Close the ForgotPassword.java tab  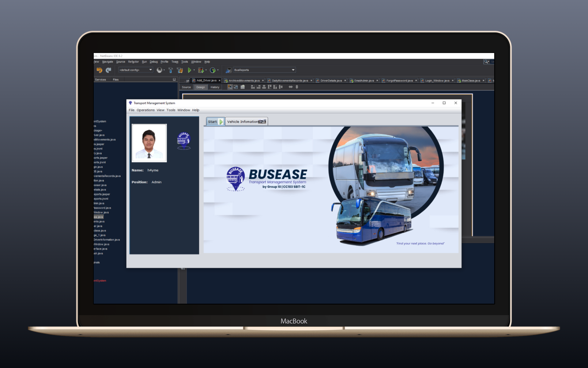coord(416,81)
